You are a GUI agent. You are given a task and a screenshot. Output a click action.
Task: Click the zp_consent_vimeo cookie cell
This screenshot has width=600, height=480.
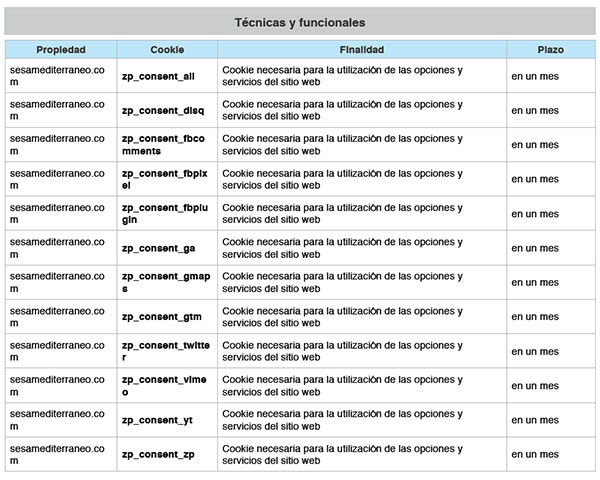pos(162,386)
